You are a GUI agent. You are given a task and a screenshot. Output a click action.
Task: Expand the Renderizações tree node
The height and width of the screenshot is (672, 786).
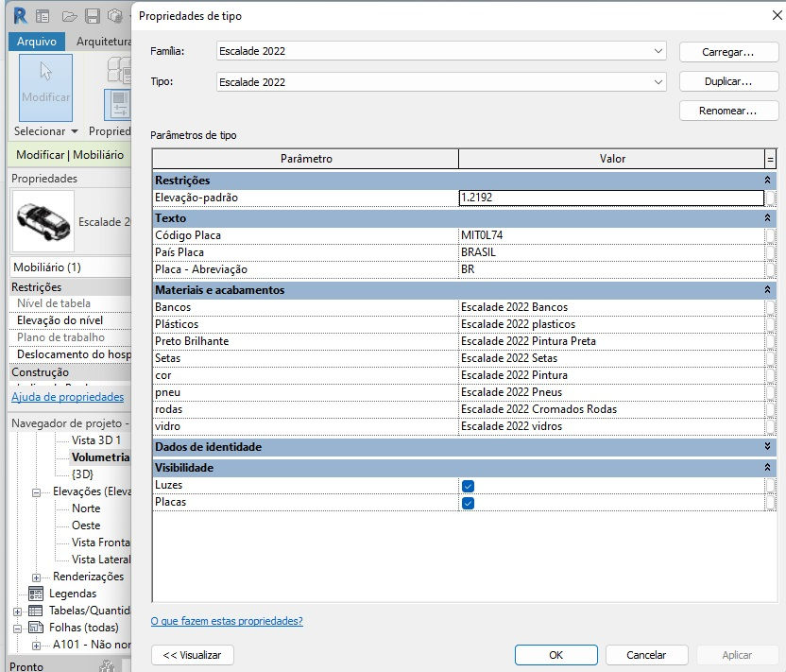click(x=36, y=577)
